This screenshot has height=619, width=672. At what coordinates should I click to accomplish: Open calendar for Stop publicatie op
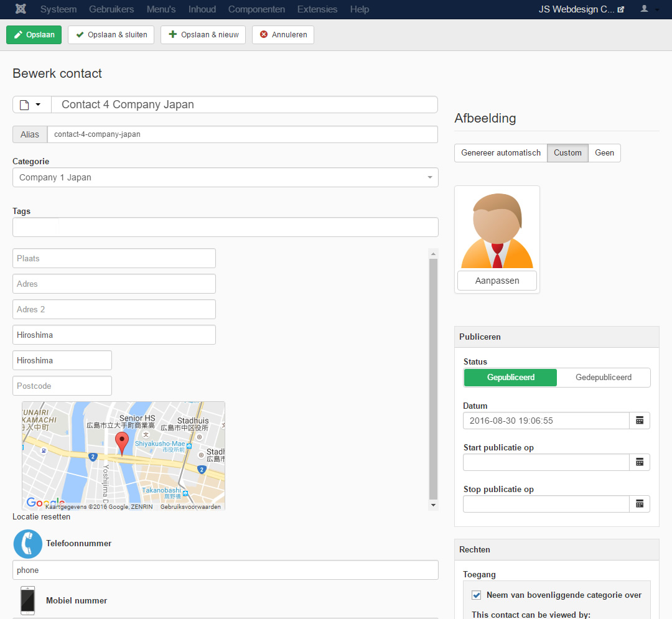tap(639, 504)
